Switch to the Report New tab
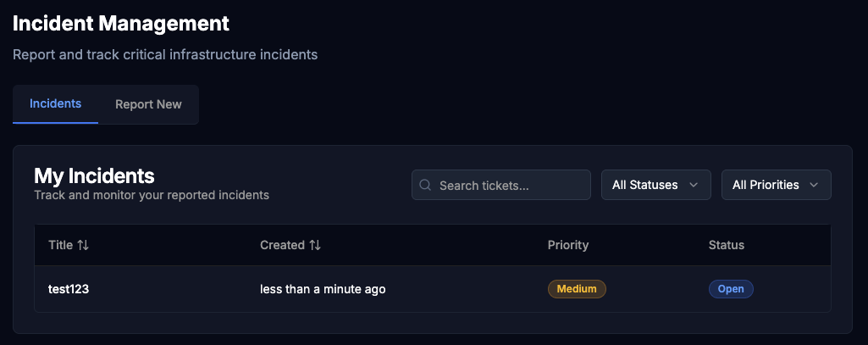This screenshot has width=868, height=345. pos(148,104)
